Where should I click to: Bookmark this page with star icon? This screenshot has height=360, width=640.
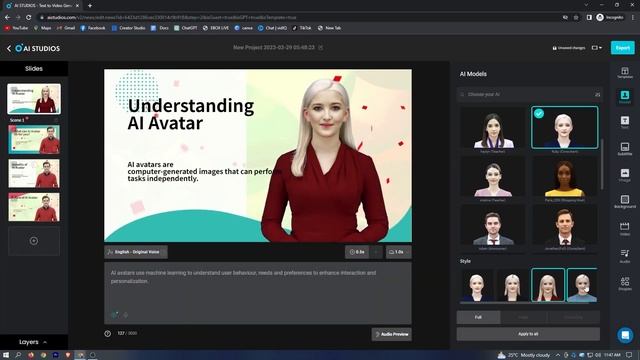pyautogui.click(x=576, y=17)
